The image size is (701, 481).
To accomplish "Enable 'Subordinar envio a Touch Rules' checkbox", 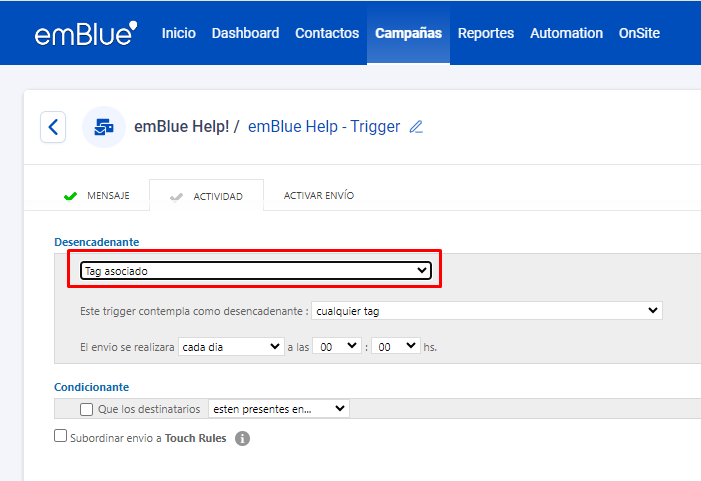I will pos(60,436).
